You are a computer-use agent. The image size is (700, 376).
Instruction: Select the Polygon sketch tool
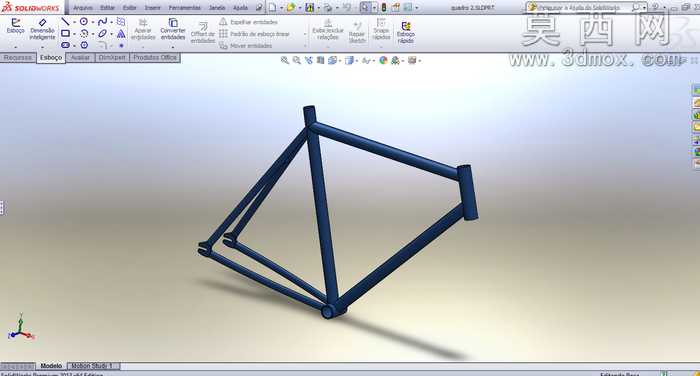pyautogui.click(x=84, y=45)
